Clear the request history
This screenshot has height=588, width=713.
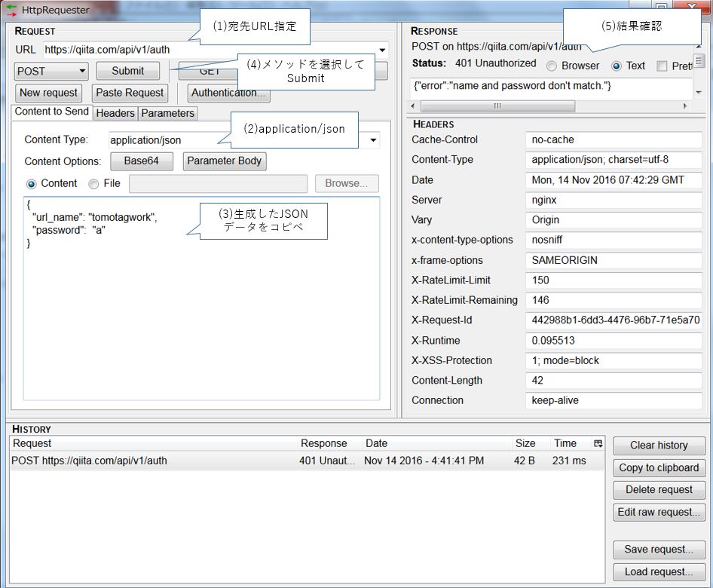[x=659, y=445]
